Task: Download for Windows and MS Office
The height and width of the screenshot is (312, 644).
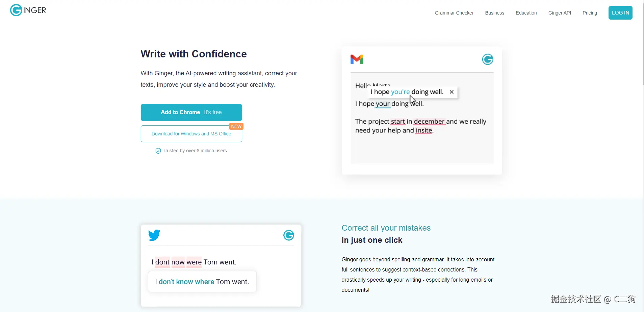Action: click(191, 134)
